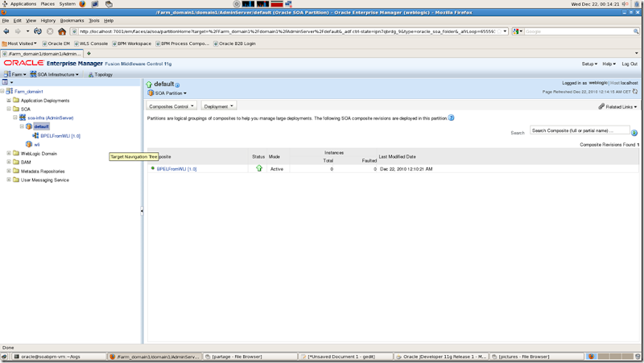Click the SOA Infrastructure icon in toolbar
Screen dimensions: 644x363
(33, 74)
